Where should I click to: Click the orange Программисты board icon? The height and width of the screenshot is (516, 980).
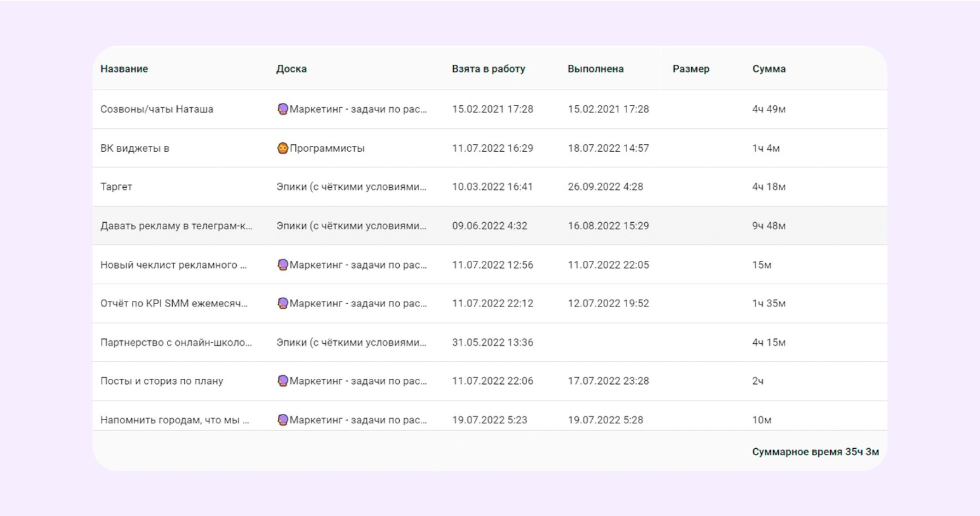click(282, 148)
